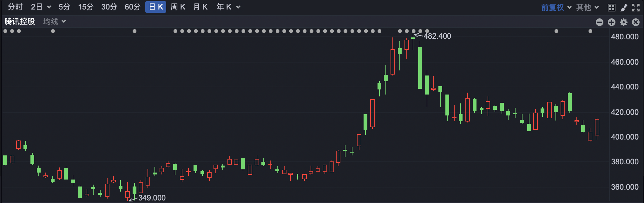Image resolution: width=644 pixels, height=203 pixels.
Task: Close the 腾讯控股 chart panel
Action: pyautogui.click(x=636, y=22)
